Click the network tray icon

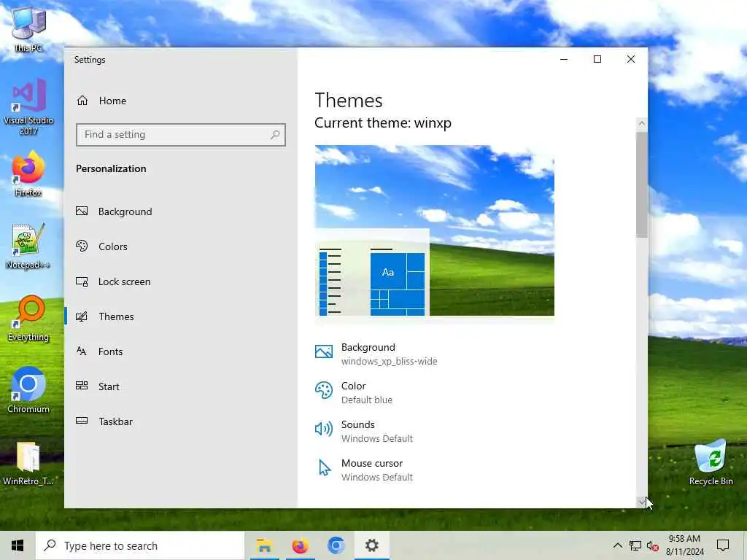[635, 545]
